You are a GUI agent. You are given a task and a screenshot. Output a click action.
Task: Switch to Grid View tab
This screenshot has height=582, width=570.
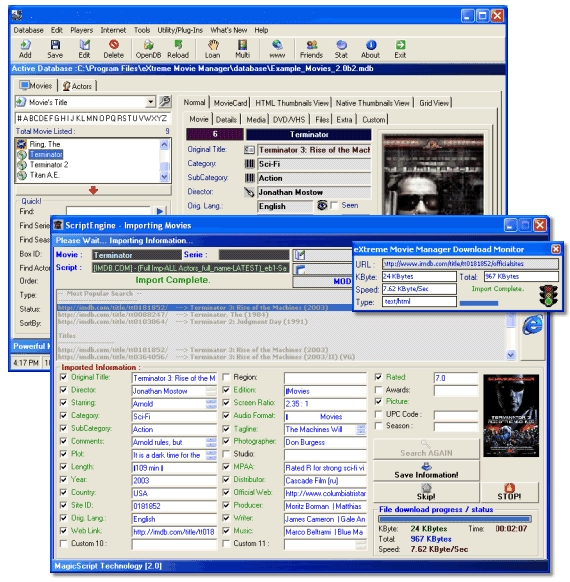[434, 103]
